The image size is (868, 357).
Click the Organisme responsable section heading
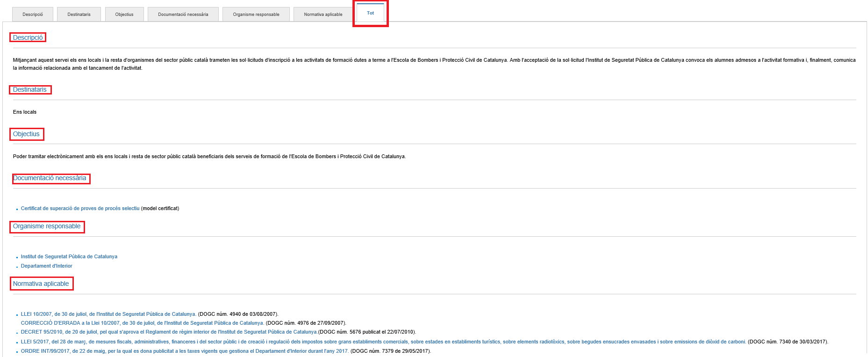pos(47,226)
